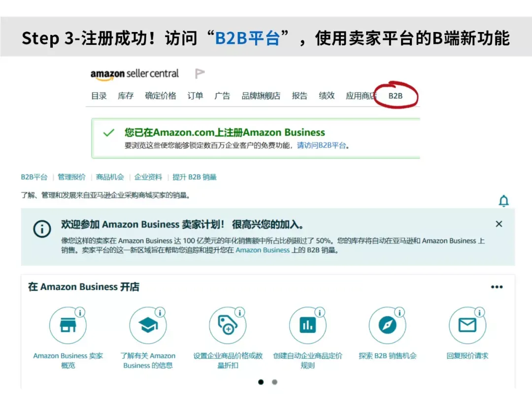532x399 pixels.
Task: Click the info badge on the price tag icon
Action: (240, 312)
